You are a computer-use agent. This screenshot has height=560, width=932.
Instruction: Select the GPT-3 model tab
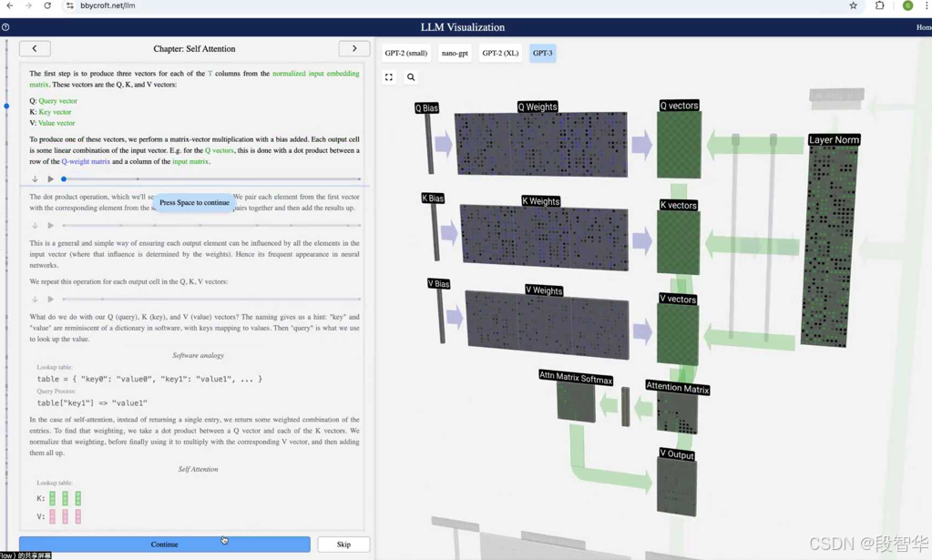543,53
